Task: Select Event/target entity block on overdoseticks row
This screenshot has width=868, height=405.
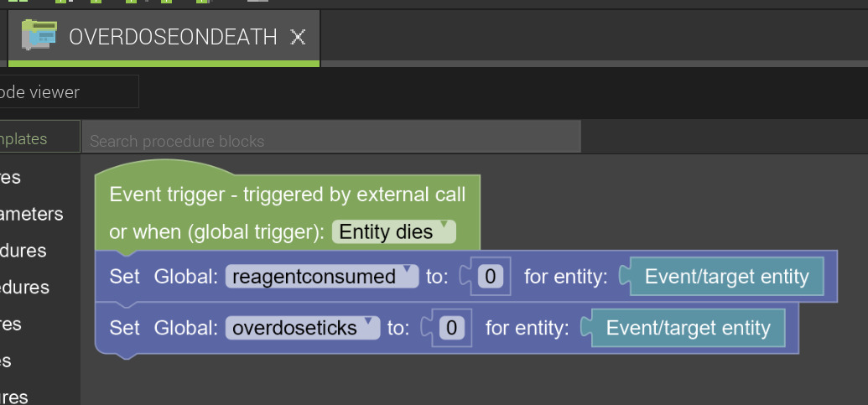Action: coord(688,328)
